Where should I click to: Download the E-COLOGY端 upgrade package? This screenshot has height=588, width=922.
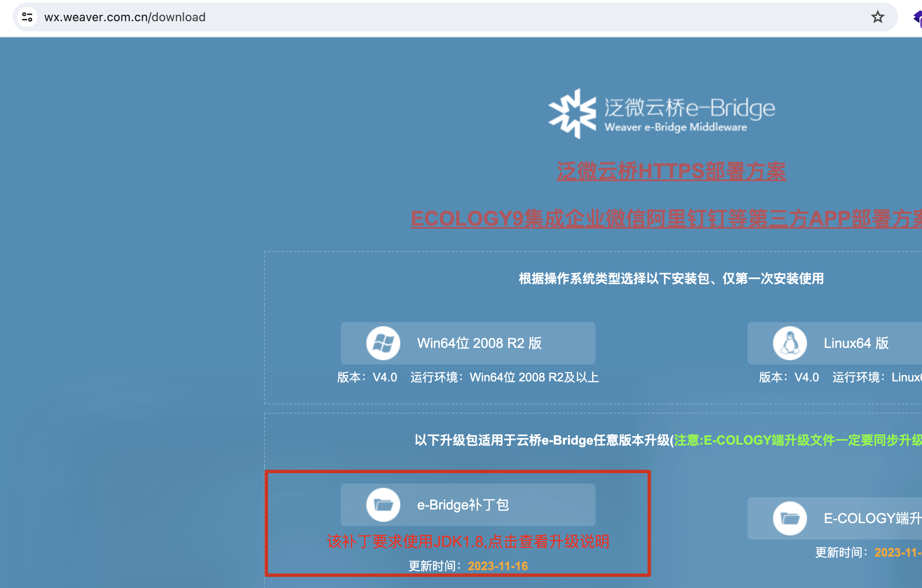pos(871,518)
